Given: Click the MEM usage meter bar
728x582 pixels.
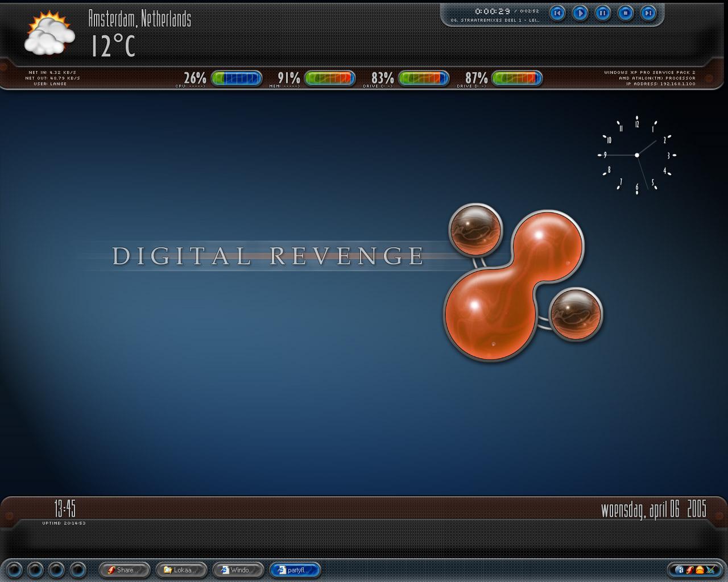Looking at the screenshot, I should [330, 78].
